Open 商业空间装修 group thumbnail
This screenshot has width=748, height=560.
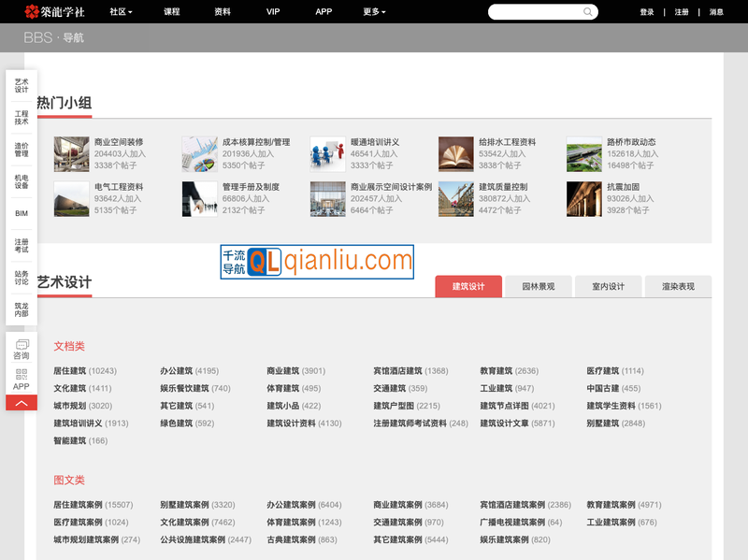click(x=71, y=153)
